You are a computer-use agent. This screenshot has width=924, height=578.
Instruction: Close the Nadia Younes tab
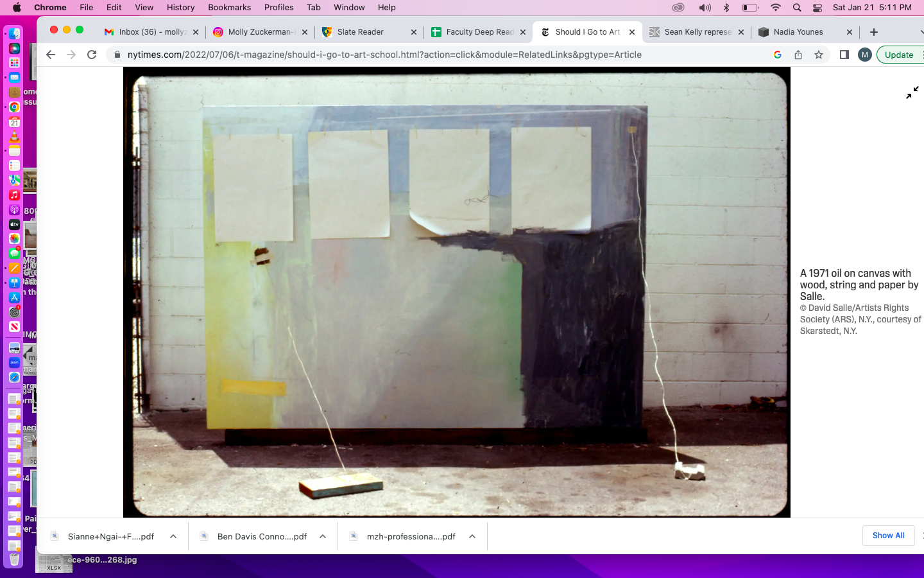(850, 32)
